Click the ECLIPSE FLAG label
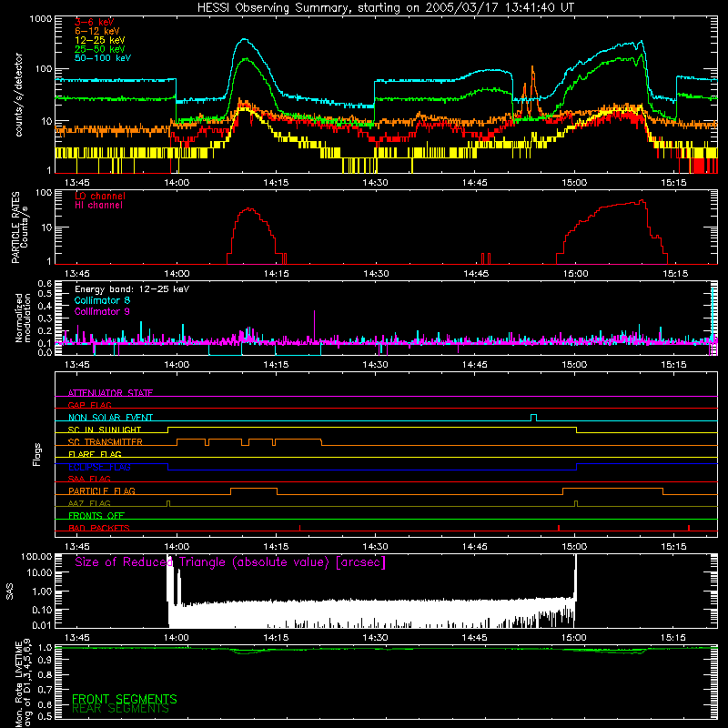This screenshot has width=728, height=728. point(99,467)
